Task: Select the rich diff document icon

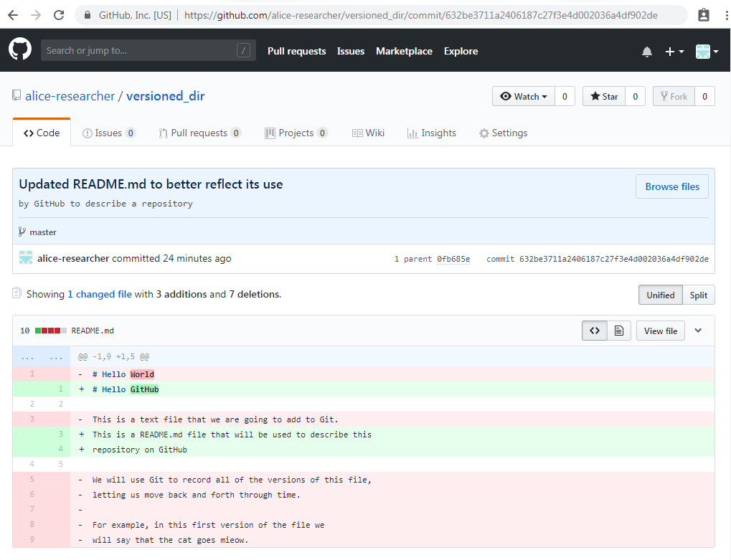Action: [x=618, y=331]
